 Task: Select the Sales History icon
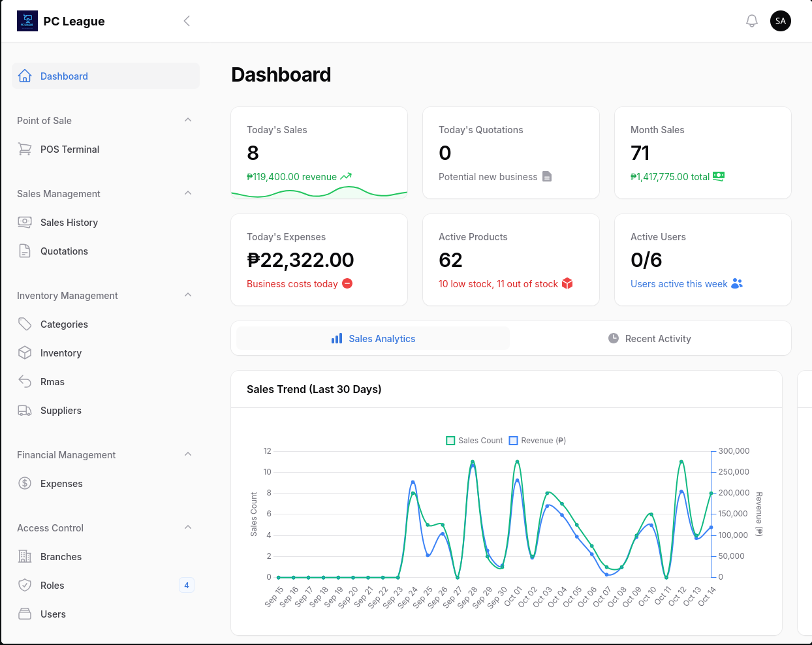pos(25,222)
